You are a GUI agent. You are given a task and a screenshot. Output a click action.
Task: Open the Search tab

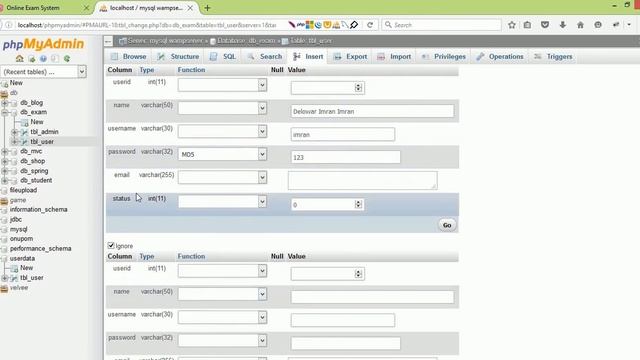point(265,57)
